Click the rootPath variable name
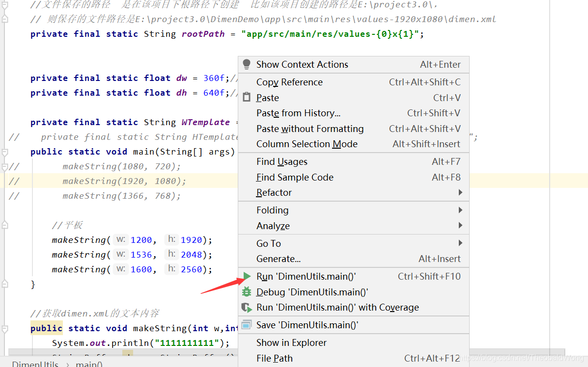Viewport: 588px width, 367px height. tap(203, 34)
